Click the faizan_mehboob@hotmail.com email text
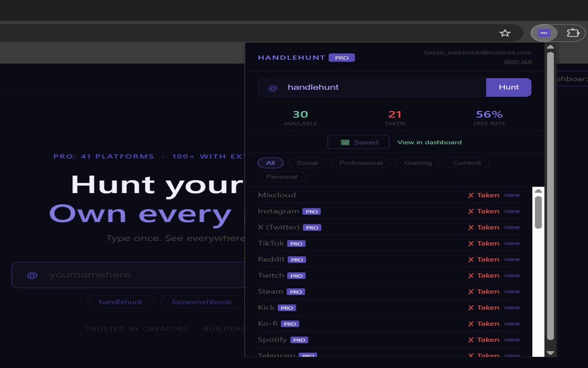Image resolution: width=588 pixels, height=368 pixels. [x=478, y=52]
